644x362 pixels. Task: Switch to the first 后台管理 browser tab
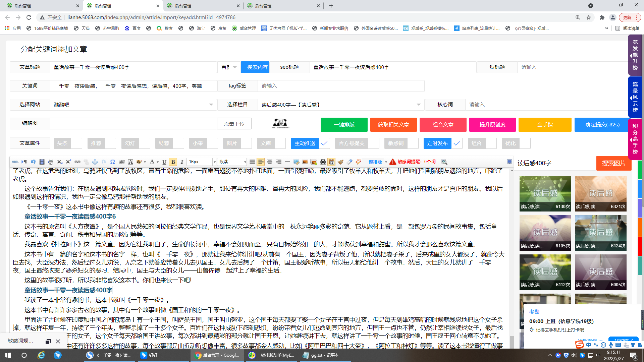click(43, 6)
